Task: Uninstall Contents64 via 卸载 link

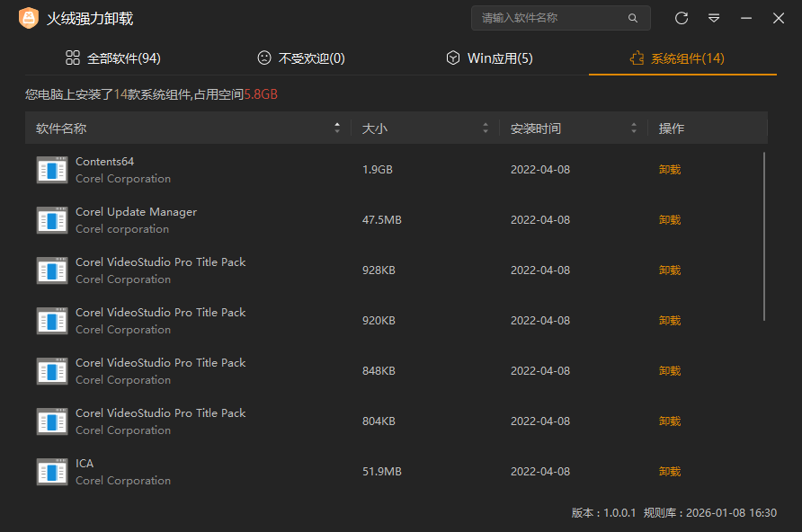Action: click(670, 170)
